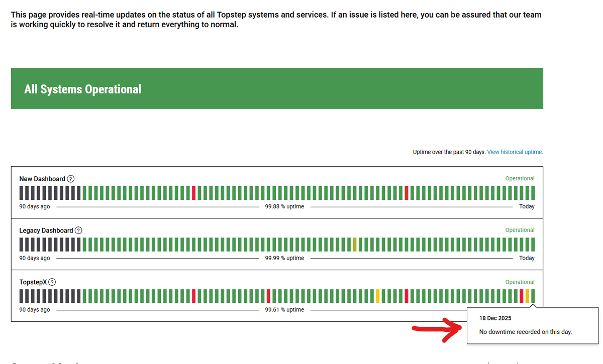Click the yellow bar beside TopstepX's last bar
Viewport: 603px width, 364px height.
[x=527, y=296]
